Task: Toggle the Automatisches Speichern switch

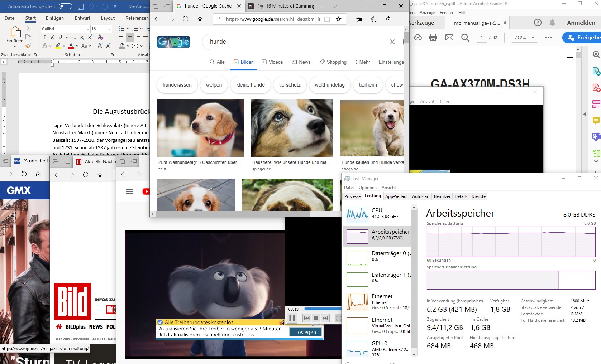Action: coord(66,6)
